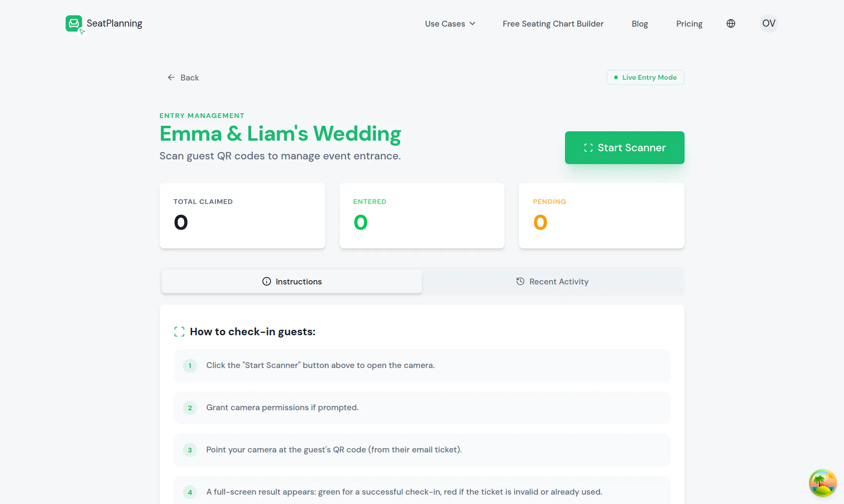The height and width of the screenshot is (504, 844).
Task: Open the Pricing page
Action: pos(689,23)
